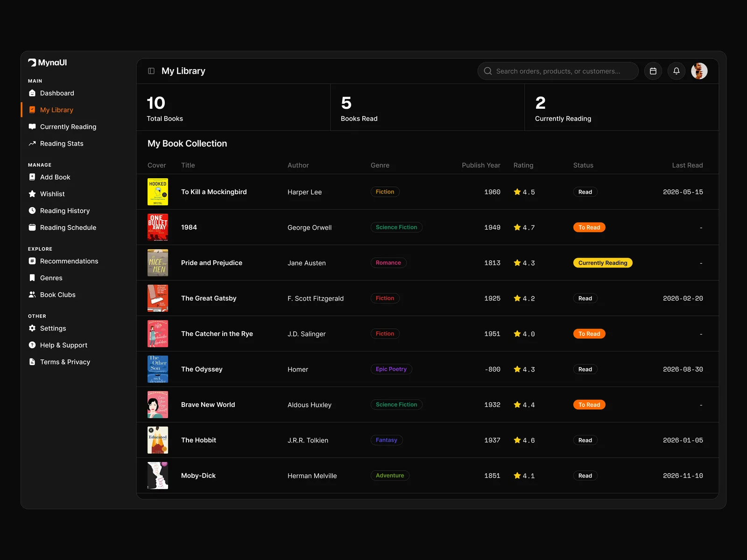
Task: Open Terms & Privacy link
Action: click(x=65, y=362)
